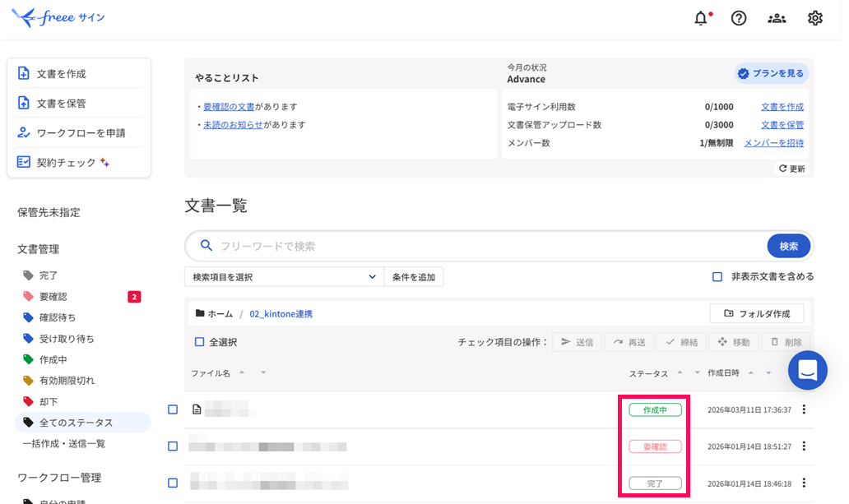
Task: Click the 完了 status badge in table
Action: coord(655,483)
